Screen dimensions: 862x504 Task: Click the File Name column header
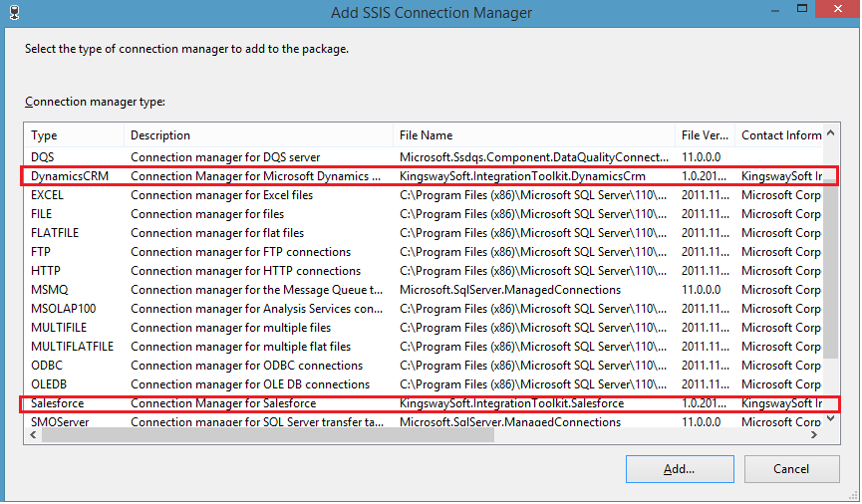[533, 135]
